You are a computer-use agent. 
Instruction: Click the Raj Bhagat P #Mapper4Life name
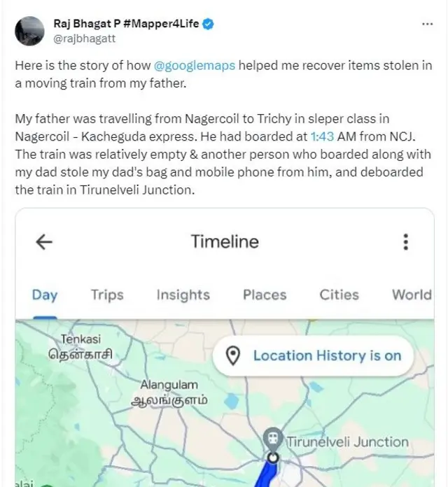click(x=127, y=24)
